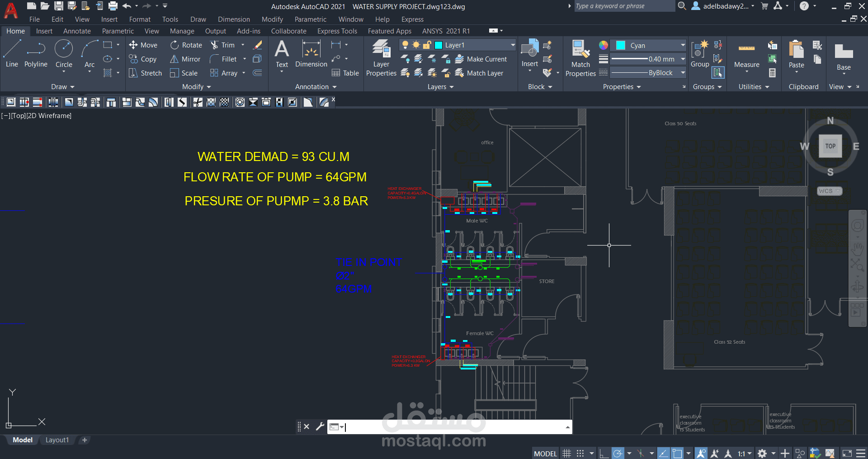Open the Cyan object color dropdown

pos(683,45)
